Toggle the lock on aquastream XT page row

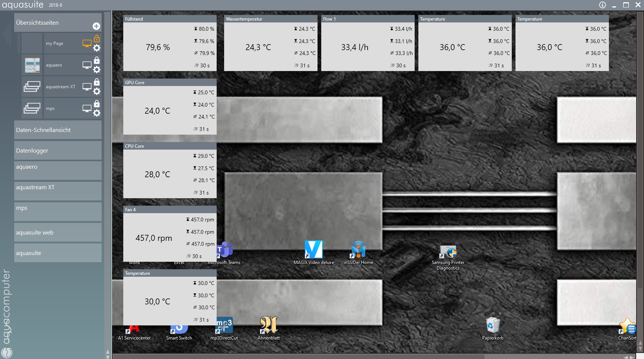click(97, 82)
